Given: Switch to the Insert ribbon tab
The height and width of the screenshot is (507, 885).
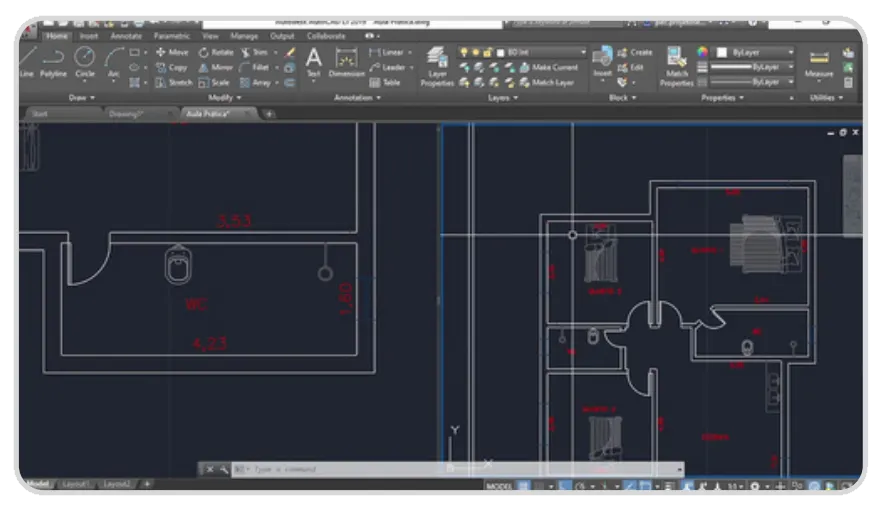Looking at the screenshot, I should [x=89, y=36].
